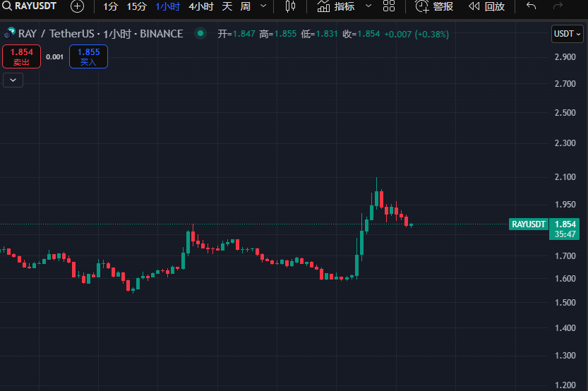
Task: Open the candlestick chart style selector
Action: (x=290, y=6)
